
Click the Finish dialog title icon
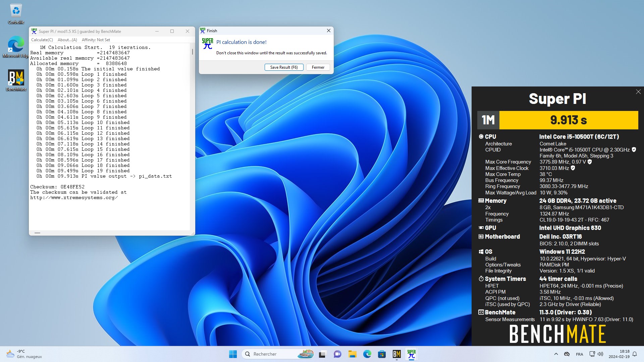coord(203,31)
